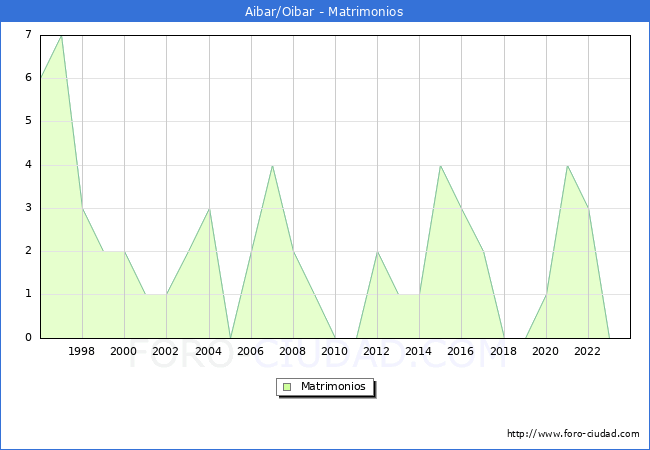
Task: Select the 2002 x-axis year label
Action: point(165,351)
